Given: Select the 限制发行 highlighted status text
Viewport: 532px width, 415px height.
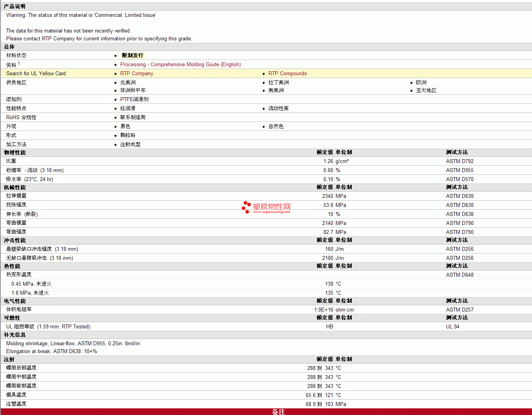Looking at the screenshot, I should [133, 56].
